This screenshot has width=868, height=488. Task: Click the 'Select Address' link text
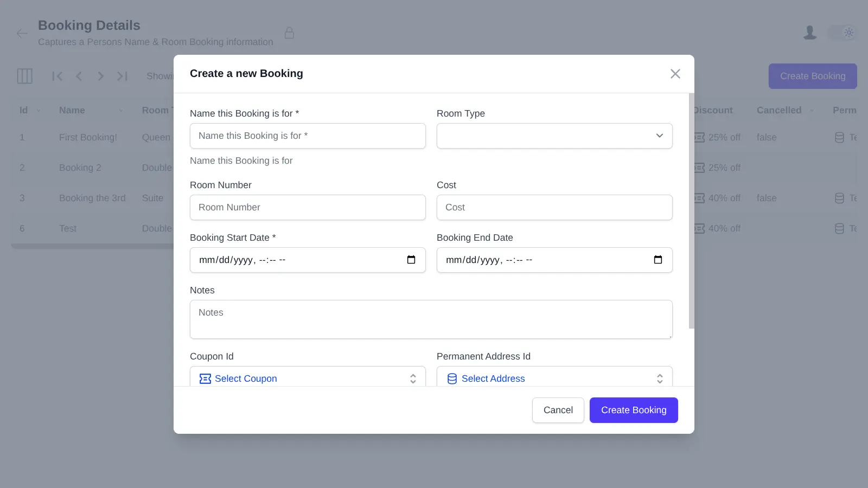pyautogui.click(x=493, y=378)
